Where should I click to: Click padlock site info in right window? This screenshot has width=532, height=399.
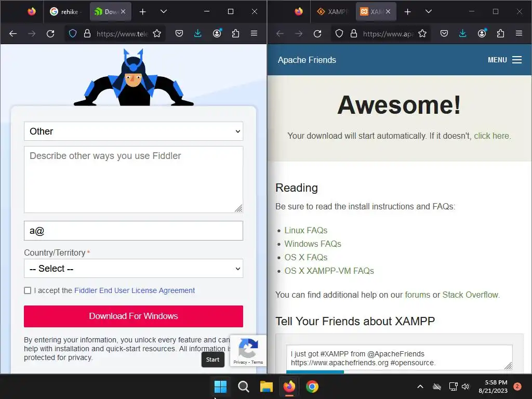click(354, 34)
